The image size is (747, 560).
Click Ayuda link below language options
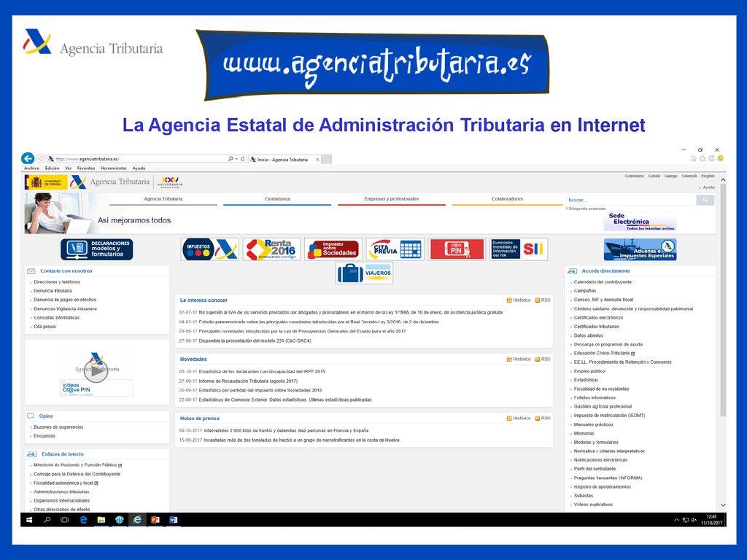[708, 187]
